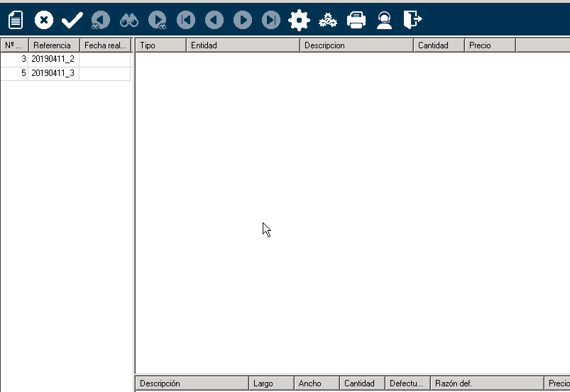Confirm with the checkmark icon

(72, 21)
